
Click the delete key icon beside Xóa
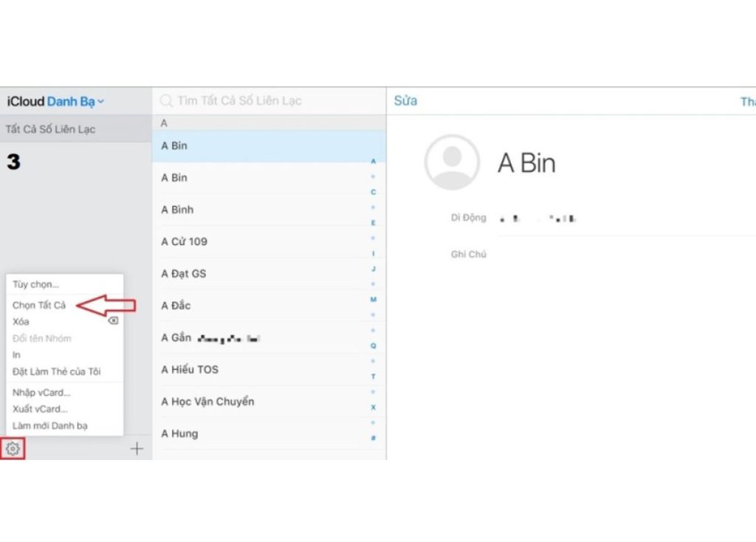(x=113, y=320)
